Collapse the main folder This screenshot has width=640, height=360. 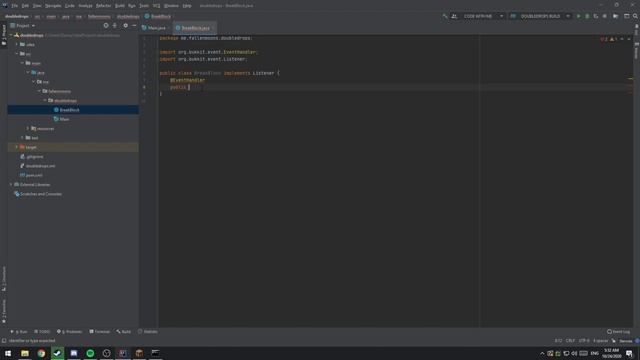pyautogui.click(x=22, y=63)
